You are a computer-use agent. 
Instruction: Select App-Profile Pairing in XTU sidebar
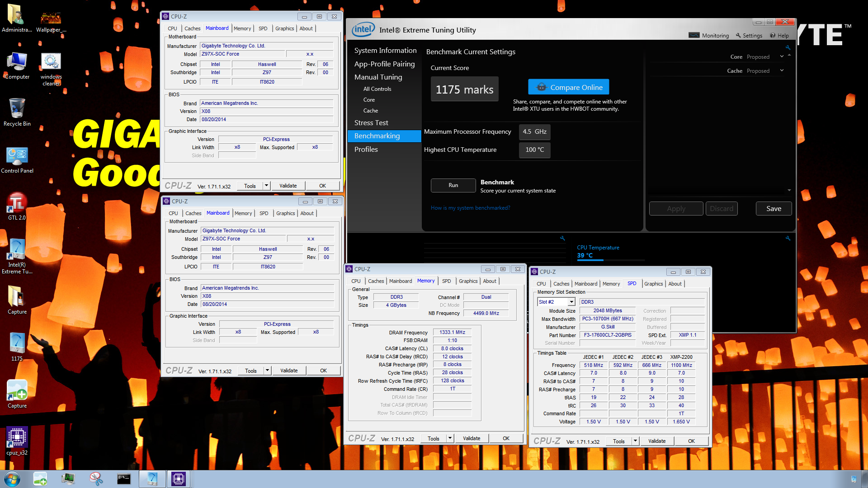(384, 64)
